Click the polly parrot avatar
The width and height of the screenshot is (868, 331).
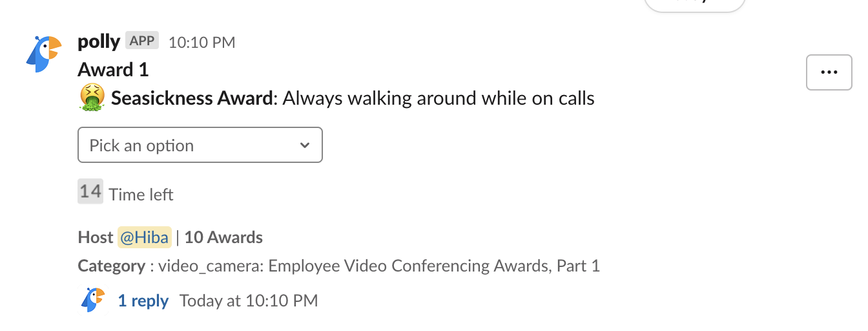click(44, 54)
